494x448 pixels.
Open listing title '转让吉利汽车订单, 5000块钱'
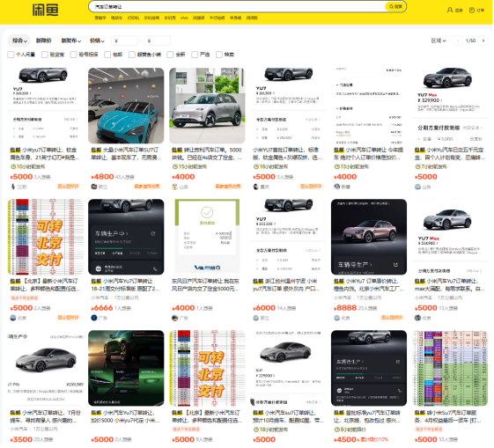click(x=207, y=154)
